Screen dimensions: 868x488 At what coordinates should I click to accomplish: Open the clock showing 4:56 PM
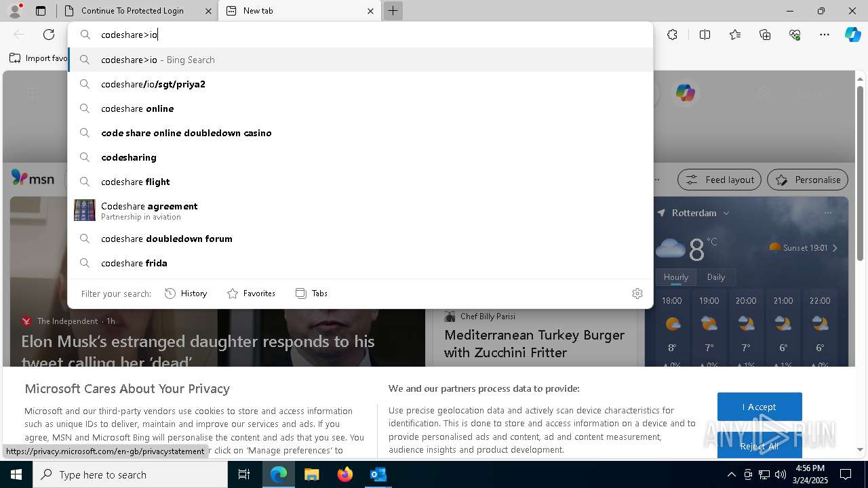tap(810, 474)
